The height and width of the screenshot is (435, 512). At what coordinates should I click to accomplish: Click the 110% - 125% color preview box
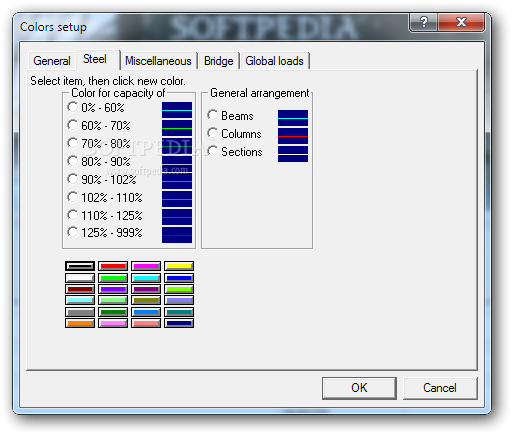point(177,217)
